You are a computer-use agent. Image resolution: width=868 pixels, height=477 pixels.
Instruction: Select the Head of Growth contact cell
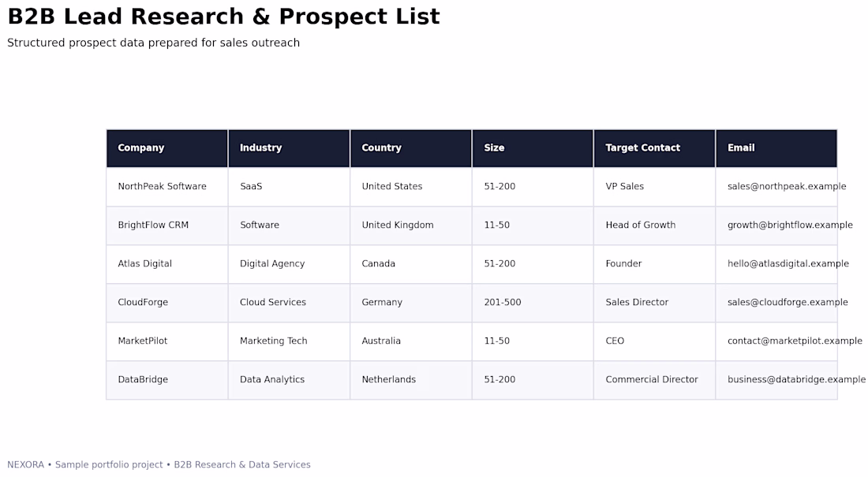[x=654, y=225]
